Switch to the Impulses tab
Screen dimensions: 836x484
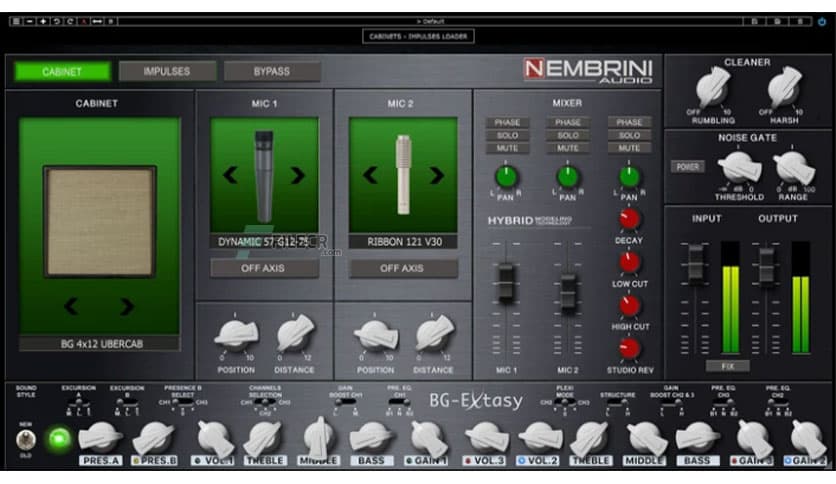pos(167,71)
